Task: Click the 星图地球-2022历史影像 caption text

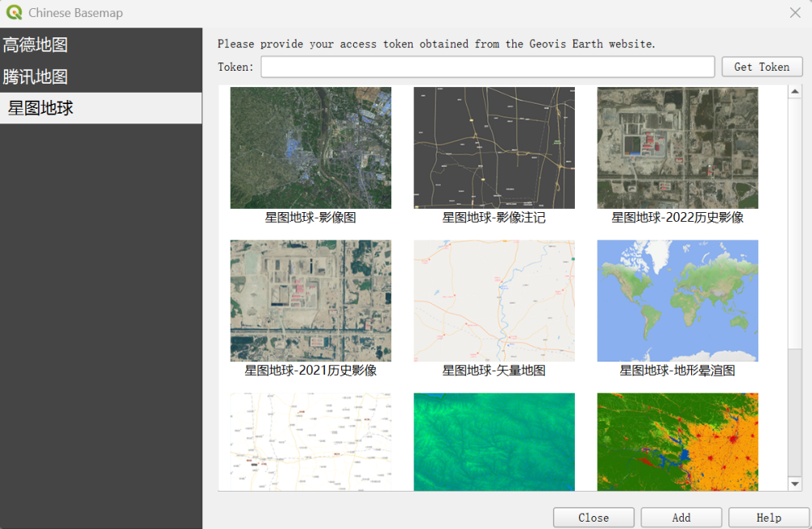Action: coord(677,218)
